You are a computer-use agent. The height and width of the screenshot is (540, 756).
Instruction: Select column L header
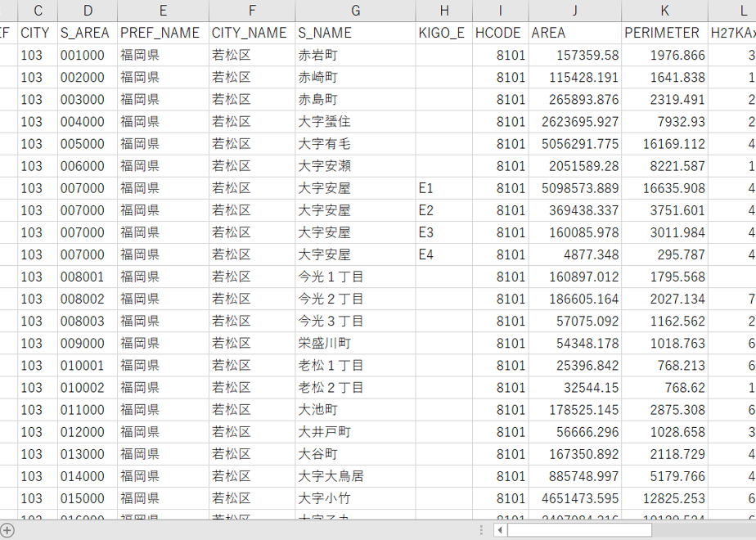[732, 11]
